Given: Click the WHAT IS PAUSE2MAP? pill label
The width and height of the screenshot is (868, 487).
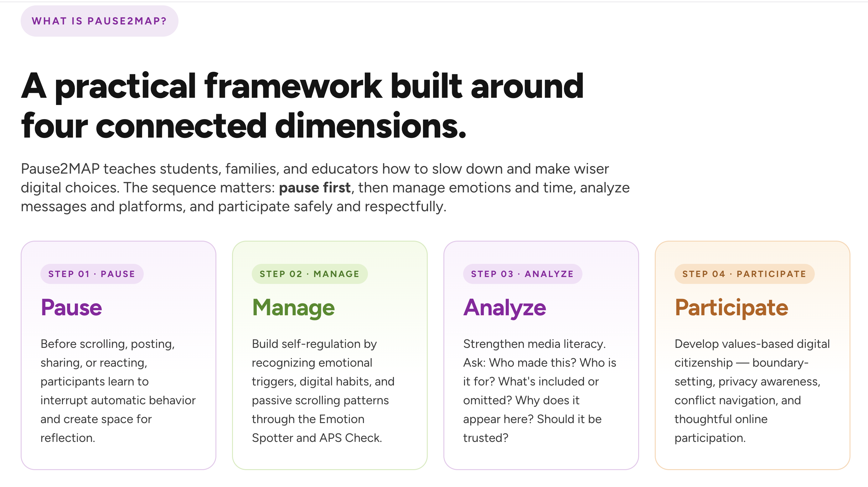Looking at the screenshot, I should [99, 21].
